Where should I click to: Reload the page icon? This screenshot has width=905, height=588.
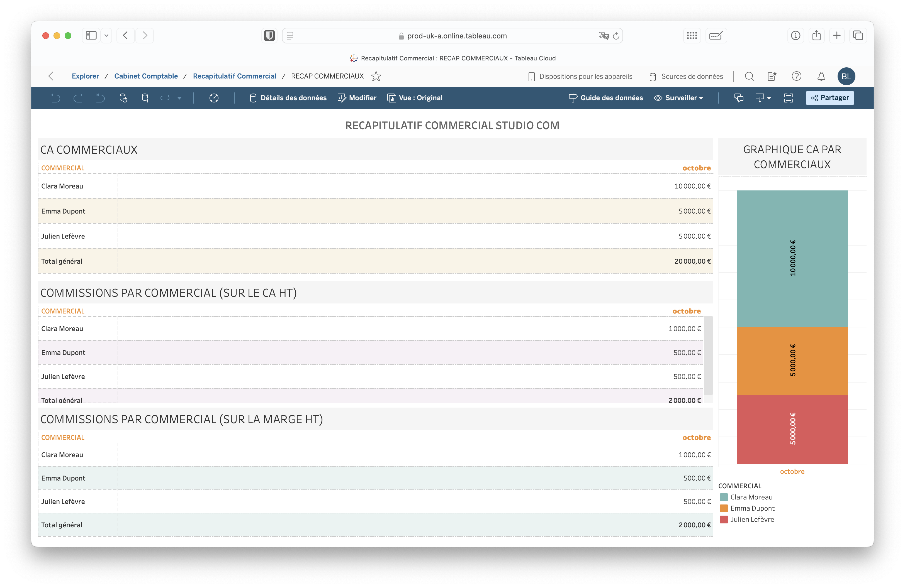(616, 36)
